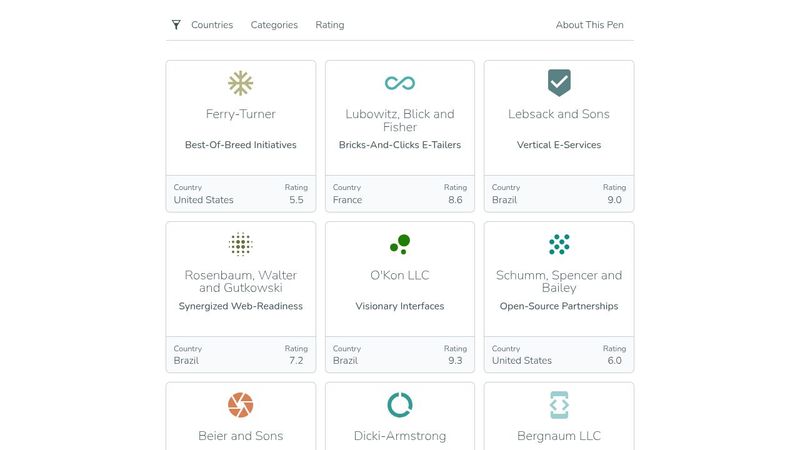This screenshot has width=800, height=450.
Task: Click the 9.3 rating on O'Kon LLC card
Action: (455, 361)
